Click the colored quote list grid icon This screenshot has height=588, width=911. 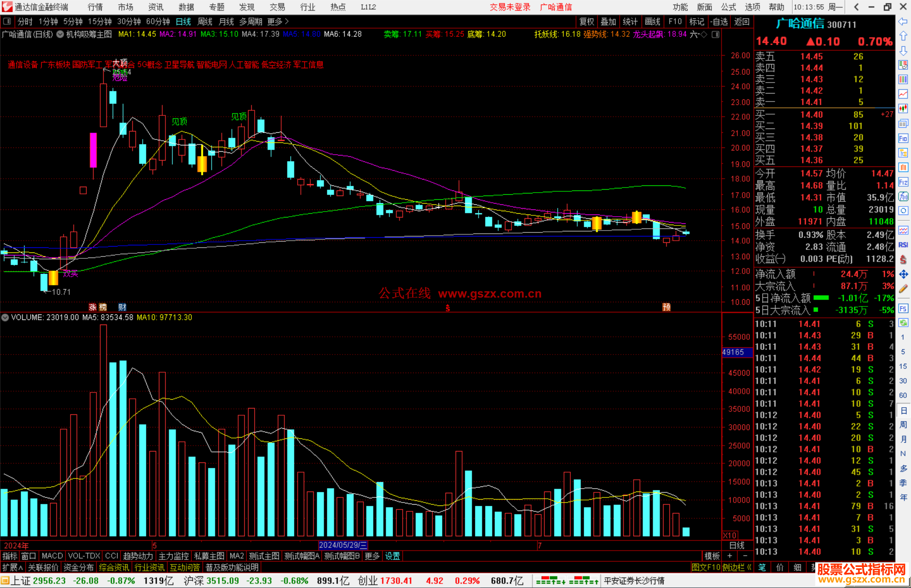903,79
